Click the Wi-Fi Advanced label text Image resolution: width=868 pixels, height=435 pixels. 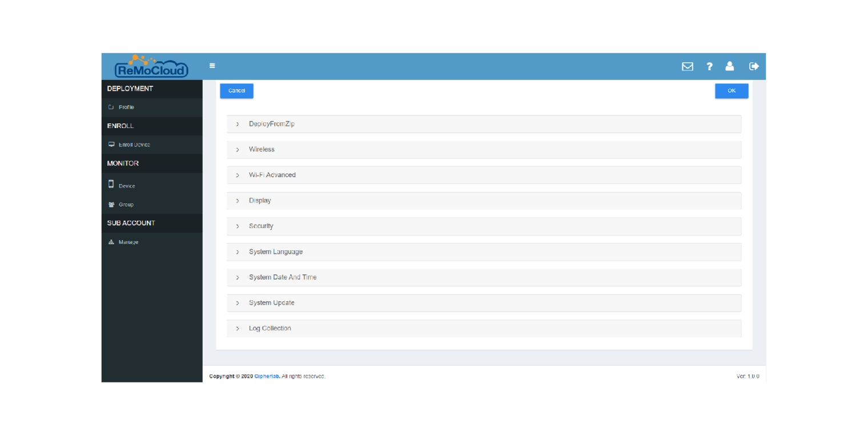(x=272, y=175)
